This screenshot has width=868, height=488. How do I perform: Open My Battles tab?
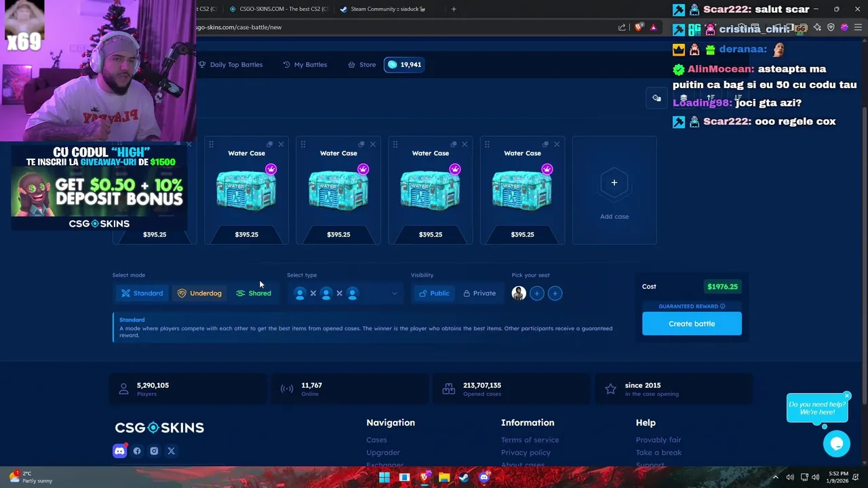305,64
